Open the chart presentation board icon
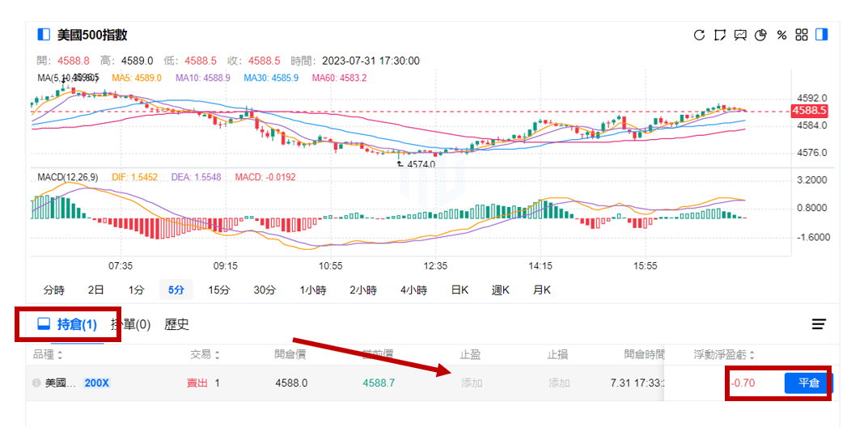This screenshot has height=427, width=868. click(740, 35)
